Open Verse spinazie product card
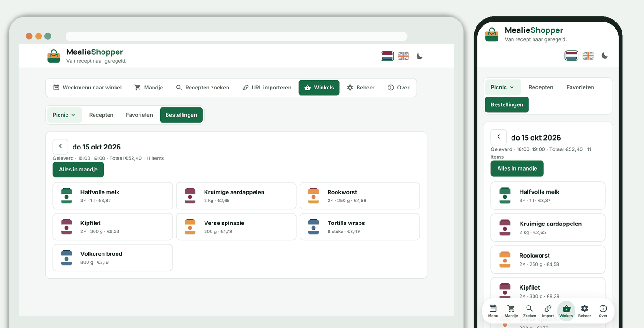Screen dimensions: 644x328 click(x=236, y=227)
